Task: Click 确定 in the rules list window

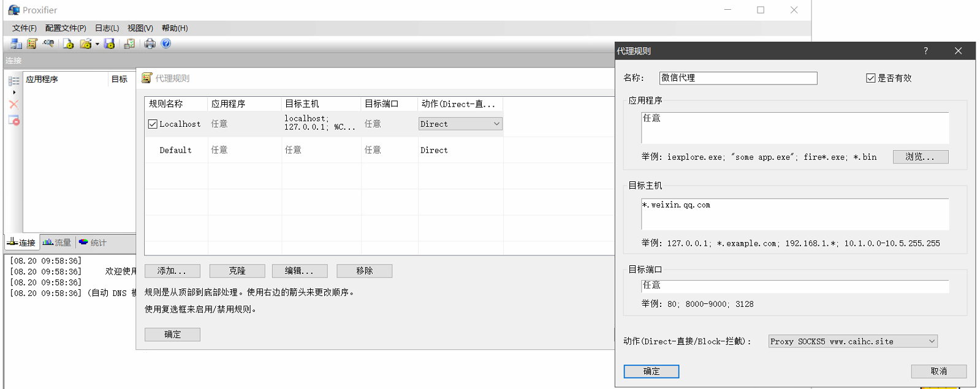Action: (172, 334)
